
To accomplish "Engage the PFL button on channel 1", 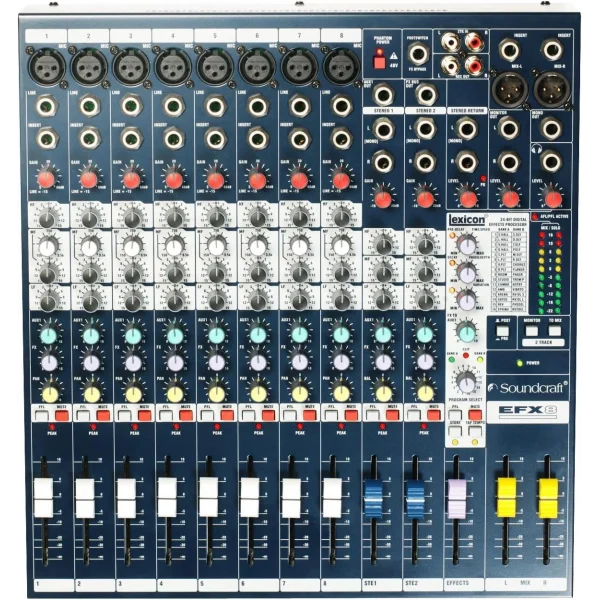I will 41,416.
